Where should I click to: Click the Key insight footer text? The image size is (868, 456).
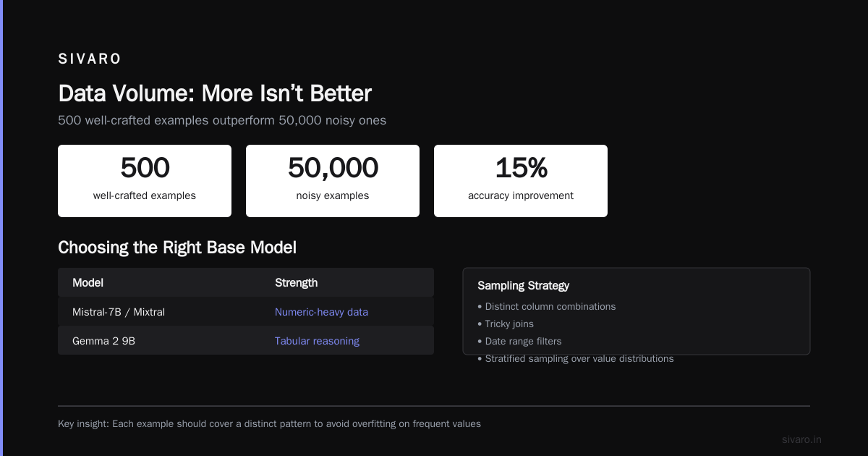click(269, 423)
